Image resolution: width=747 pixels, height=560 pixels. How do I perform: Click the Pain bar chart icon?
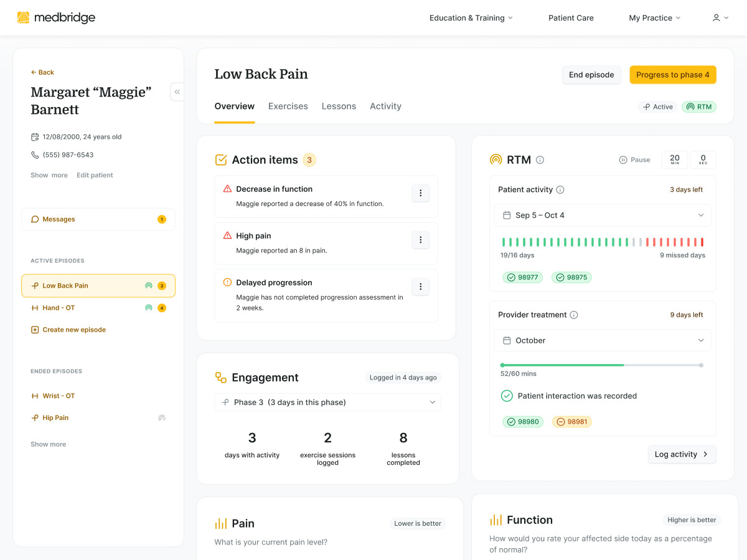click(221, 523)
